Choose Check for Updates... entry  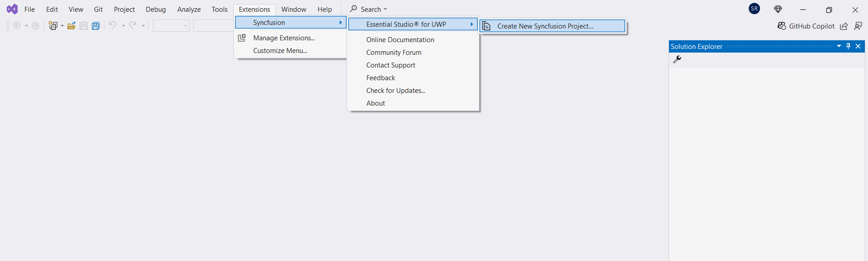coord(413,91)
